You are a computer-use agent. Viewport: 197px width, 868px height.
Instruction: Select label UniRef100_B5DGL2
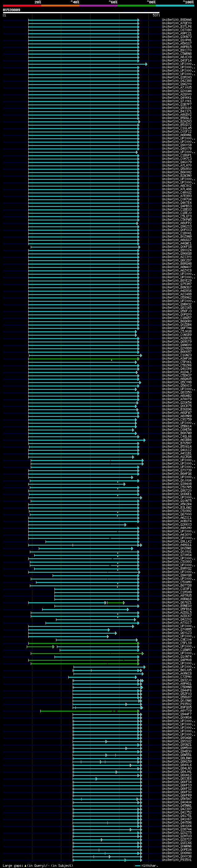coord(177,118)
